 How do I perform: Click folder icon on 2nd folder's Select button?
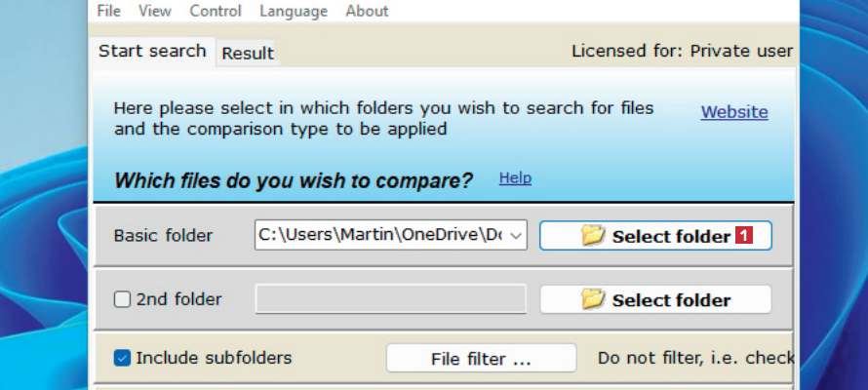click(x=594, y=300)
